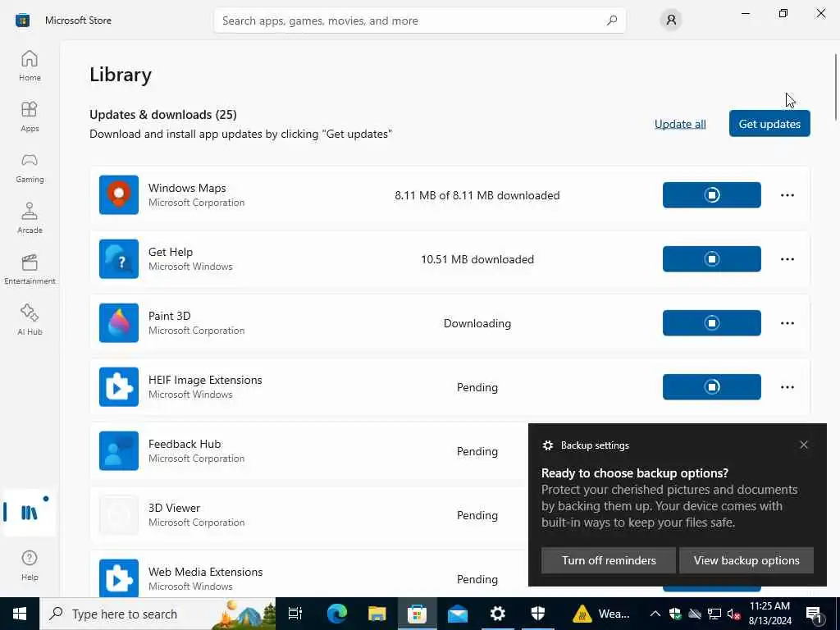Open Windows Security shield on taskbar
Screen dimensions: 840x630
538,614
